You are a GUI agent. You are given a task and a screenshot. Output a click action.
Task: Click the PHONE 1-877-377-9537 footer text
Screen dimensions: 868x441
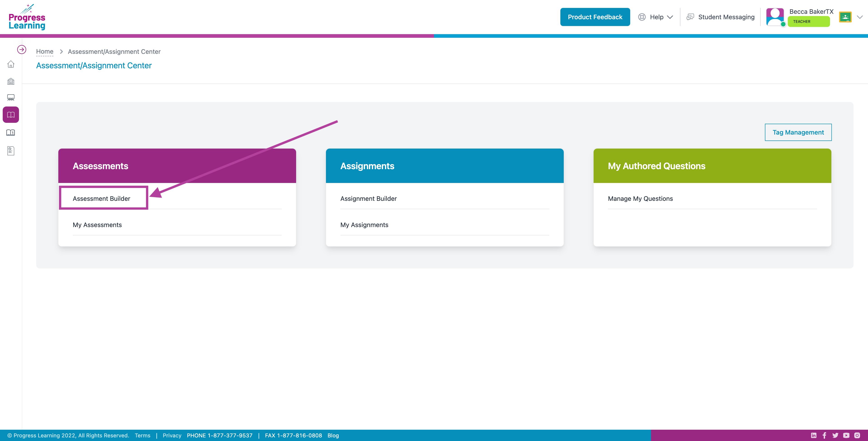[x=219, y=435]
